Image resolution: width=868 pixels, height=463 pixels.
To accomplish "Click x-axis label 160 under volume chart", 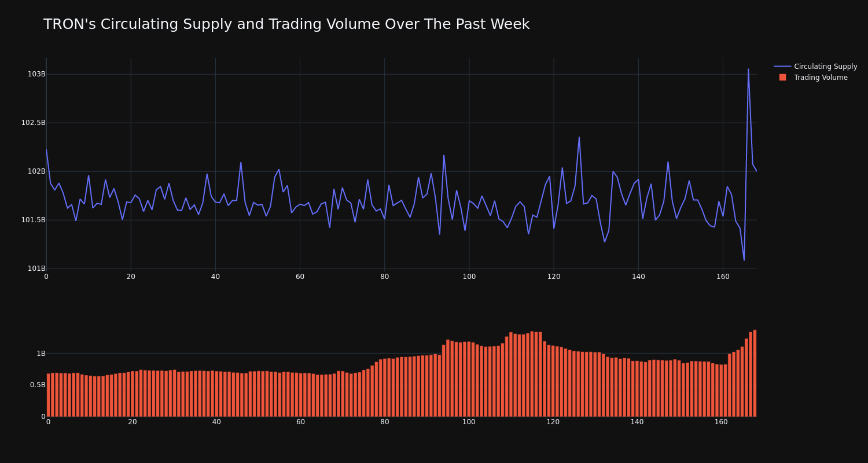I will tap(721, 422).
